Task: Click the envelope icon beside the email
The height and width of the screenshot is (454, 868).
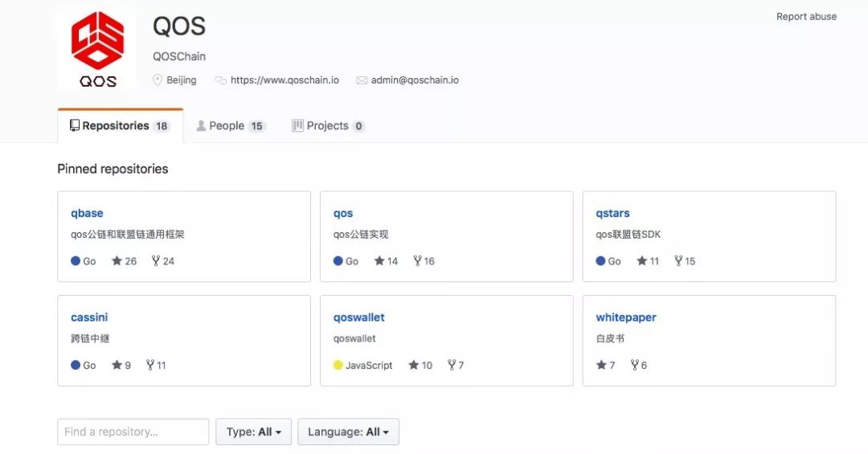Action: (x=362, y=80)
